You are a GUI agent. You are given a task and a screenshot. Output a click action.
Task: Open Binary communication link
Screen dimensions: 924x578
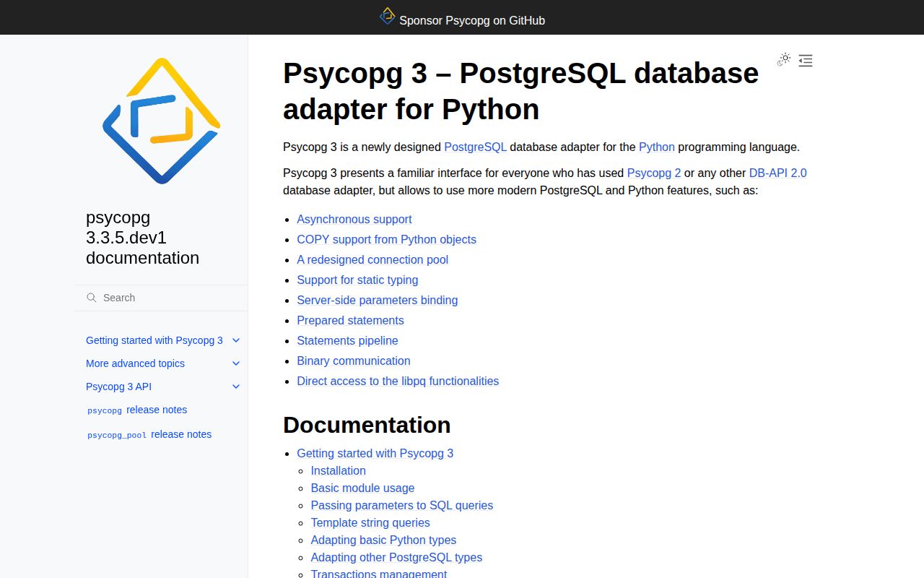pyautogui.click(x=354, y=361)
